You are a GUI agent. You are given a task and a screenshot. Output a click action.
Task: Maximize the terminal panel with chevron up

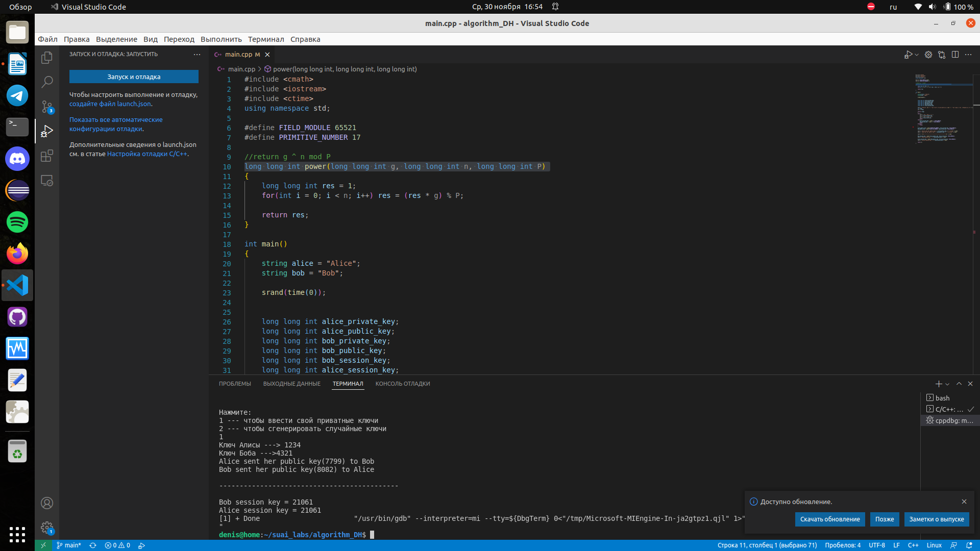pyautogui.click(x=959, y=384)
